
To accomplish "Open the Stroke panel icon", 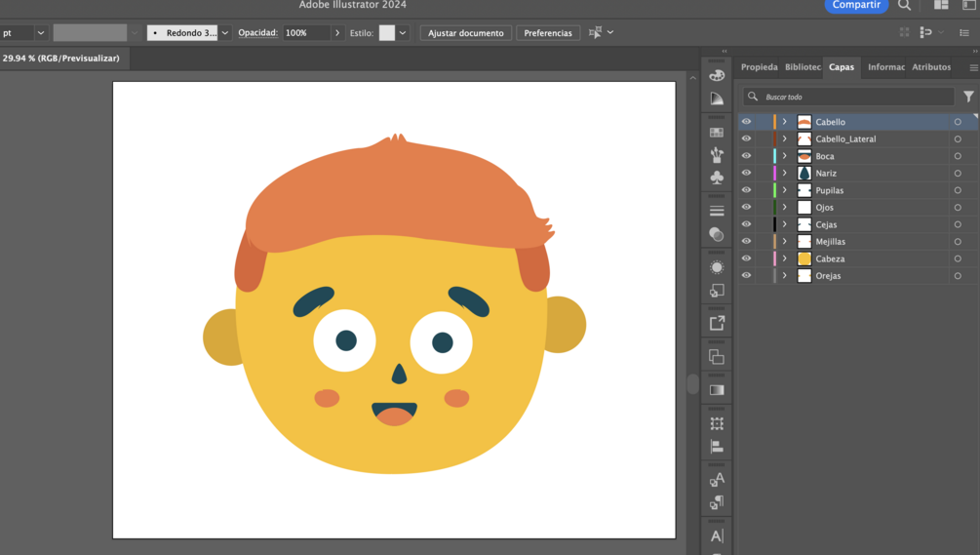I will coord(717,212).
